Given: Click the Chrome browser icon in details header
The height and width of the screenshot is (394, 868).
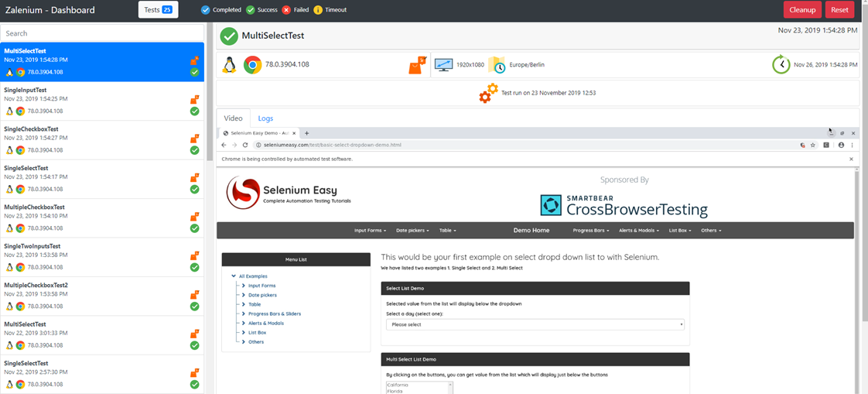Looking at the screenshot, I should click(252, 65).
